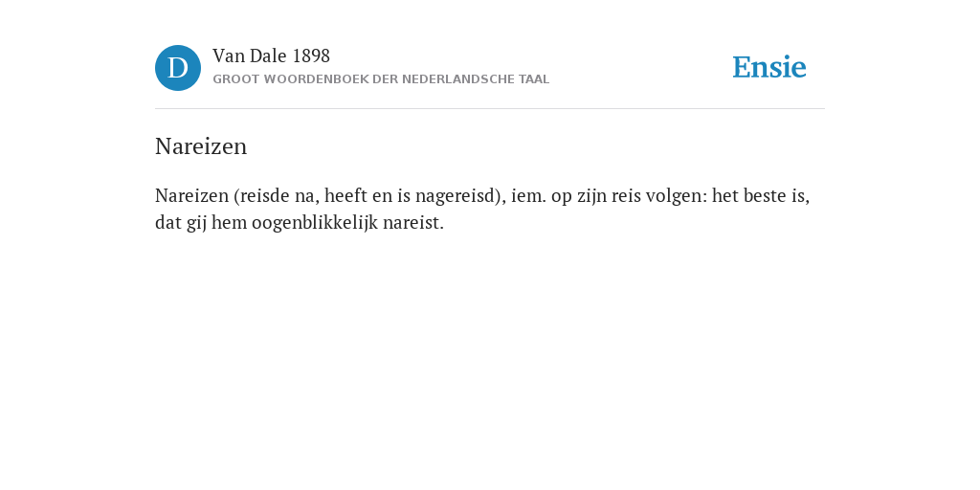Screen dimensions: 980x490
Task: Click the horizontal divider below the header
Action: (x=490, y=109)
